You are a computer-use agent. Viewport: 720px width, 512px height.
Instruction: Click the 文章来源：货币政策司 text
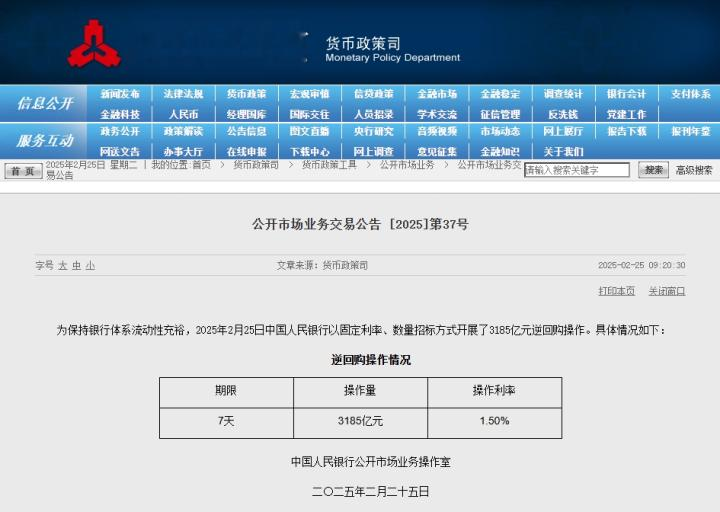322,265
